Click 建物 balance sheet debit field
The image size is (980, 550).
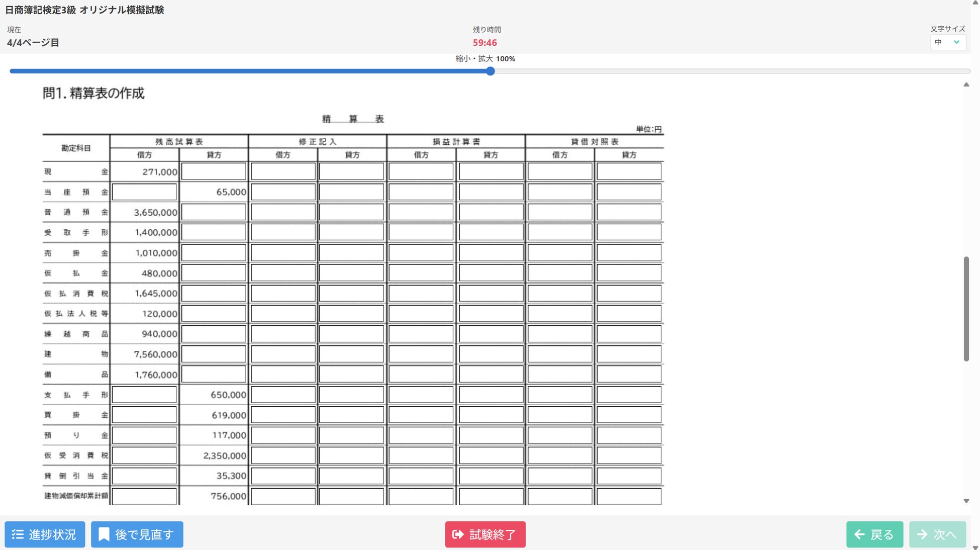point(559,354)
